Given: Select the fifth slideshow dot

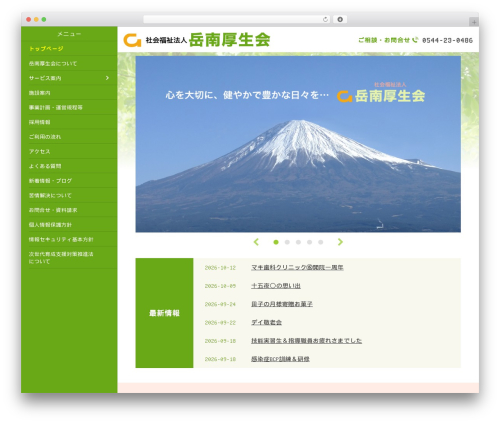Looking at the screenshot, I should (321, 242).
